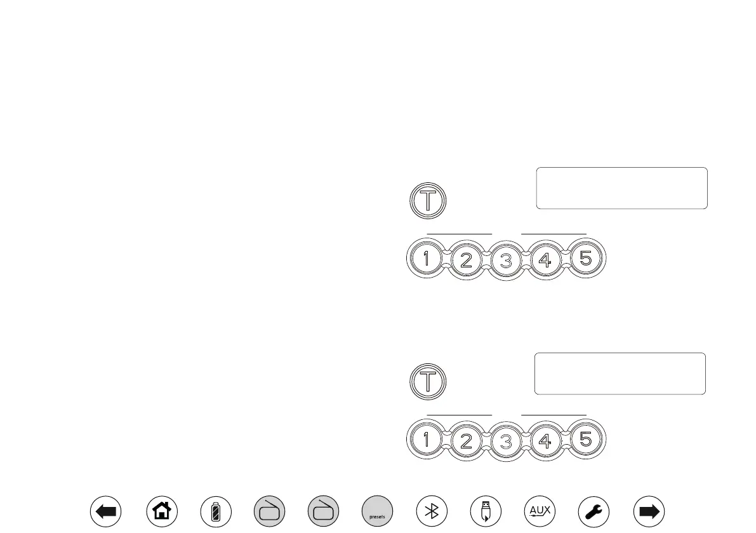Select the radio icon beside battery icon
Image resolution: width=756 pixels, height=533 pixels.
(x=270, y=511)
